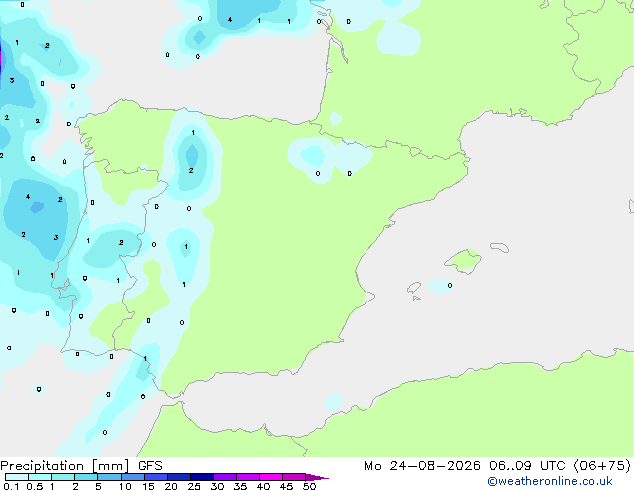Image resolution: width=634 pixels, height=490 pixels.
Task: Click the "[mm]" unit label
Action: 110,466
